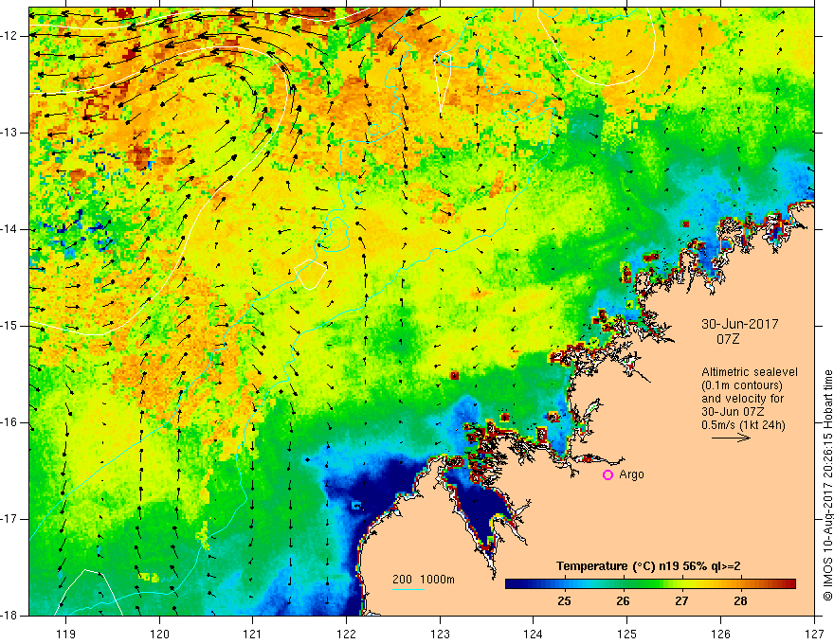834x644 pixels.
Task: Click the date text 30-Jun-2017
Action: 740,324
